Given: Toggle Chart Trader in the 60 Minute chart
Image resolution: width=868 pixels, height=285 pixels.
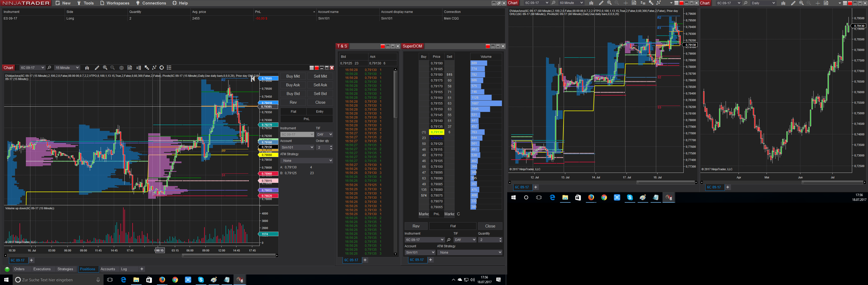Looking at the screenshot, I should click(643, 3).
